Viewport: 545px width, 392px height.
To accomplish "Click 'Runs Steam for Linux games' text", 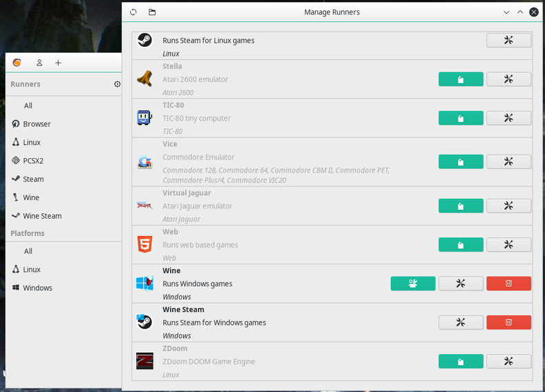I will click(209, 41).
